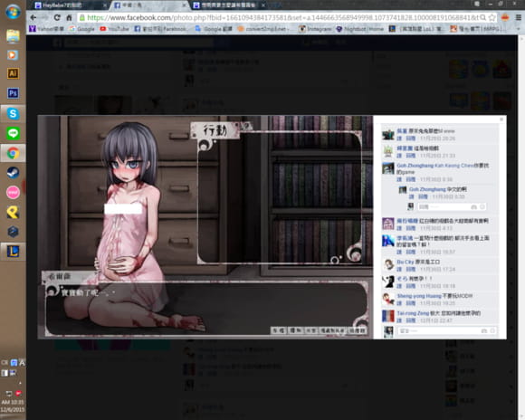Open the Chrome hamburger menu
The width and height of the screenshot is (525, 420).
click(x=518, y=18)
